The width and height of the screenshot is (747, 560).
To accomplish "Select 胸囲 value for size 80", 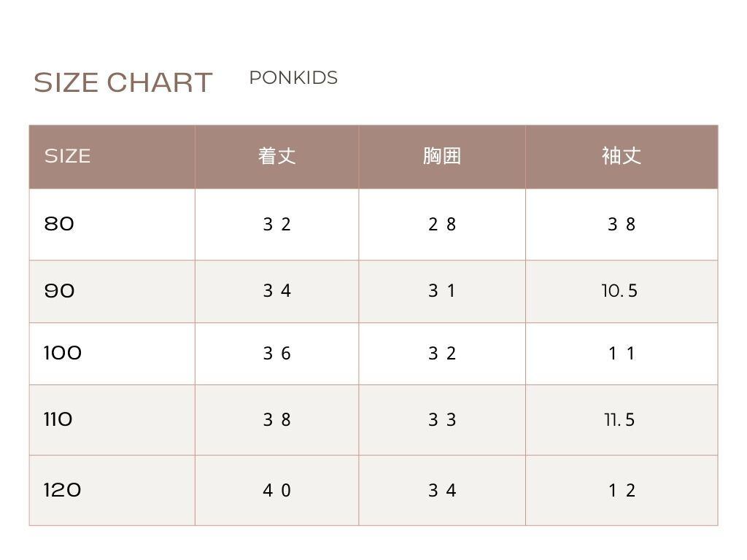I will (441, 225).
